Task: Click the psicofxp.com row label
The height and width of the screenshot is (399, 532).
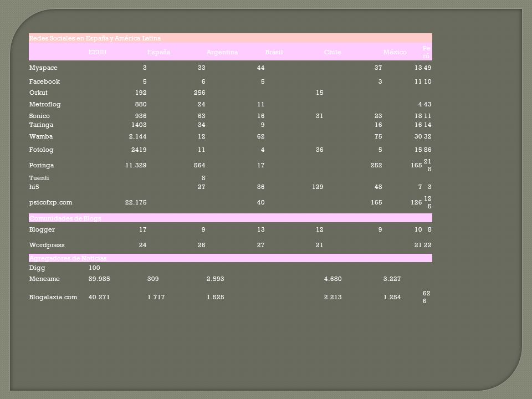Action: 50,203
